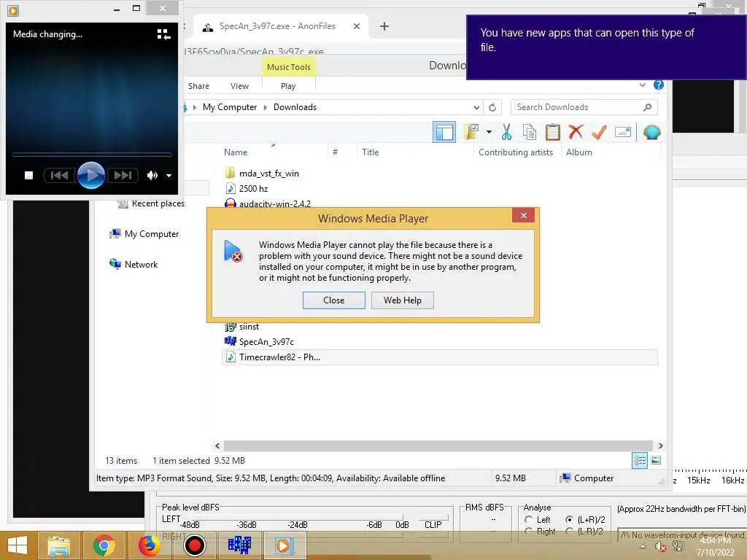Viewport: 747px width, 560px height.
Task: Open a new browser tab with plus button
Action: [384, 26]
